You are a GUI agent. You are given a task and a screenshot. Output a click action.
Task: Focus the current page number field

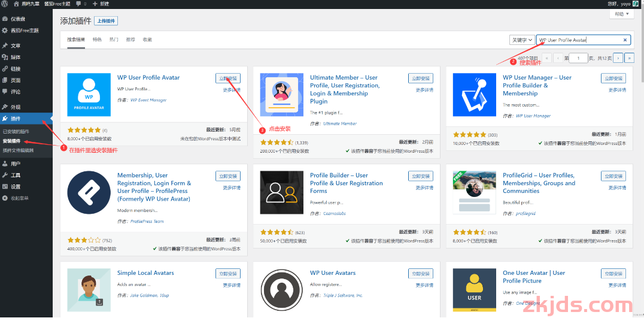point(579,58)
